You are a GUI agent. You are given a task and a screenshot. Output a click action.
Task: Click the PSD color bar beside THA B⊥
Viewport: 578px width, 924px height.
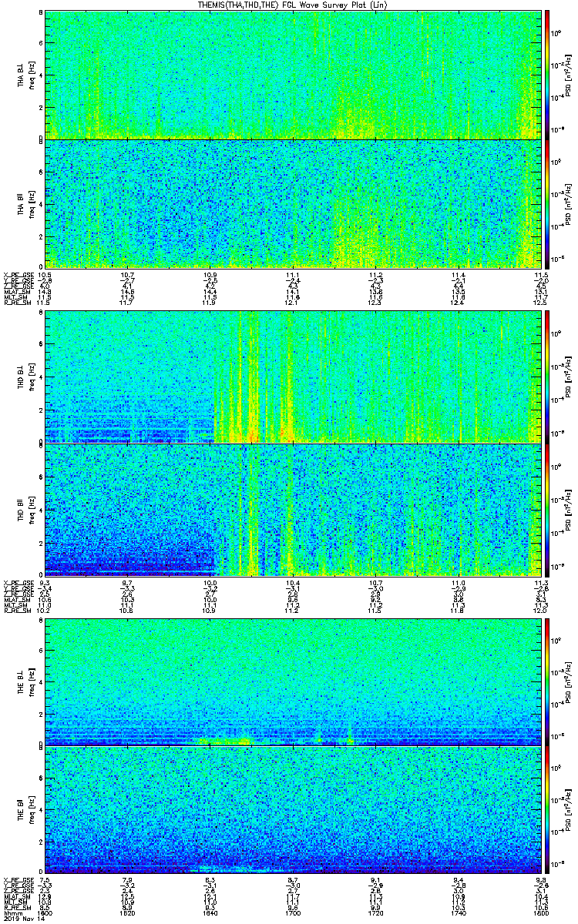click(547, 74)
